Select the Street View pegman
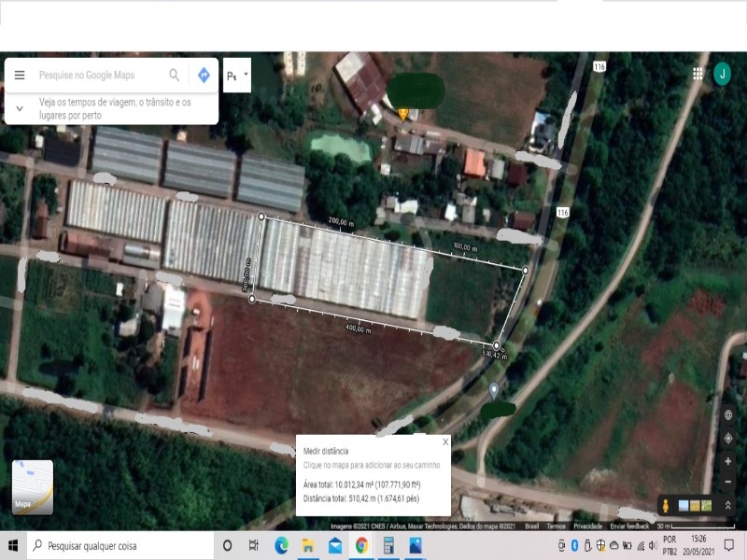The height and width of the screenshot is (560, 747). point(666,505)
